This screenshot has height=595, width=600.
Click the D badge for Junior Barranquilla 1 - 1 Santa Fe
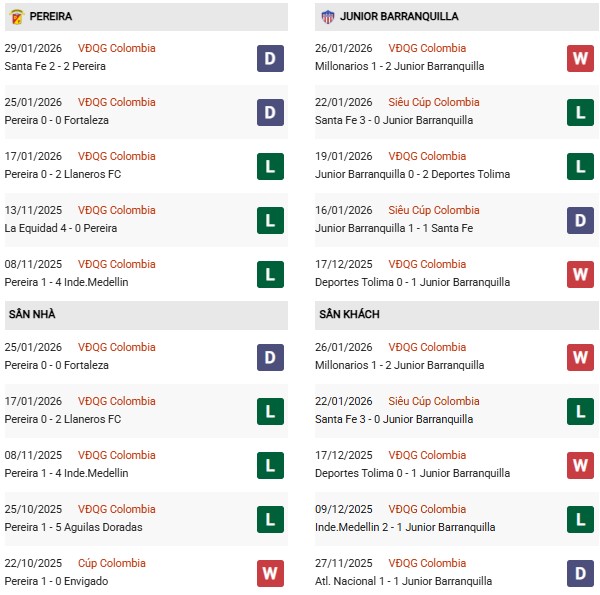click(581, 220)
